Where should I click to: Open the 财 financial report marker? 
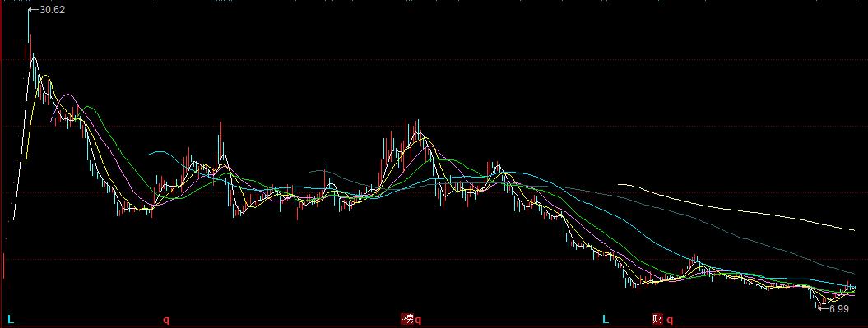coord(657,319)
